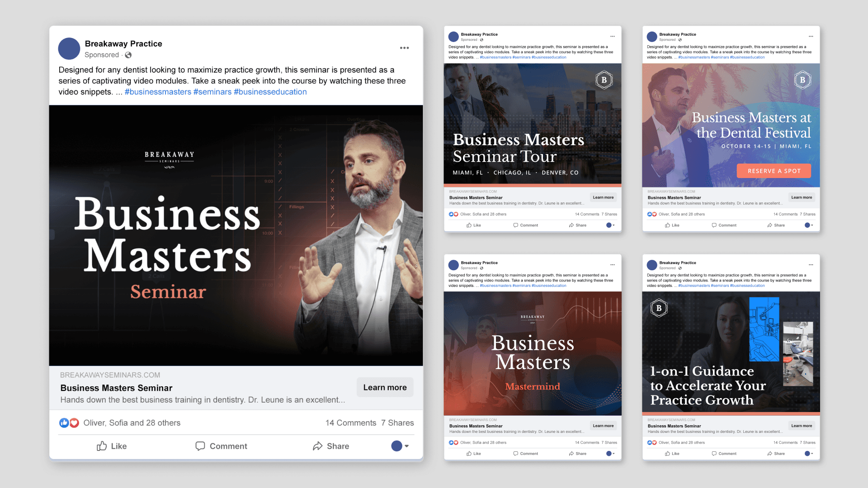Open the three-dots menu on the large post
The width and height of the screenshot is (868, 488).
point(404,48)
